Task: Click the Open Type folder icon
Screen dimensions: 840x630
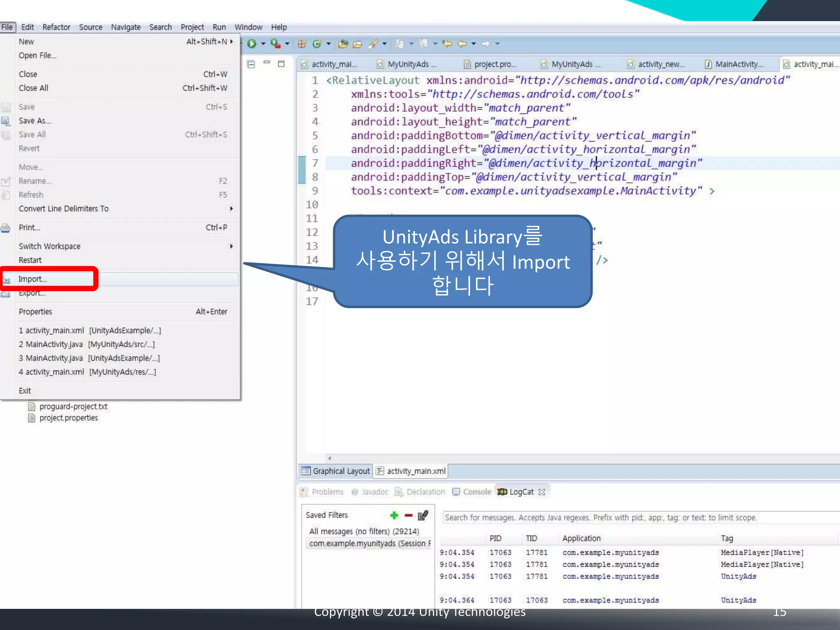Action: [343, 44]
